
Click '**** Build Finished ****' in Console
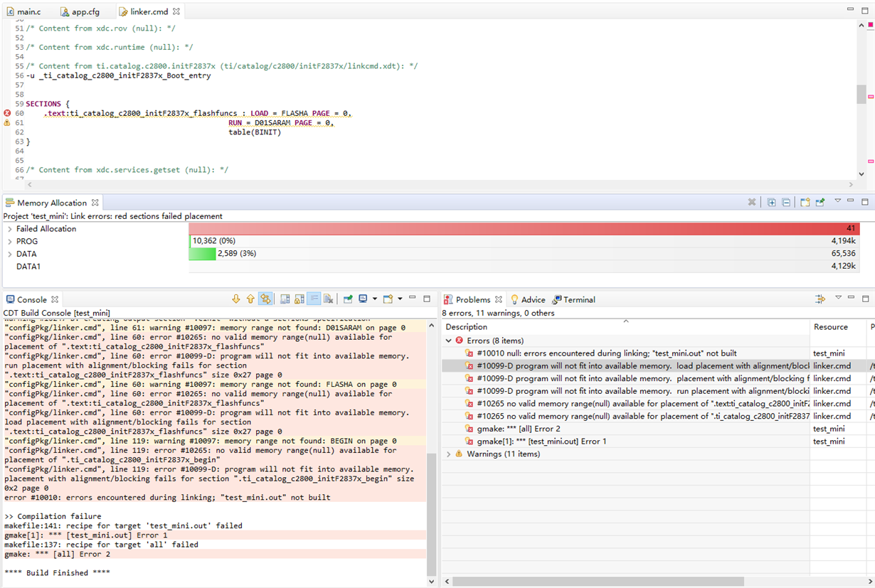57,573
